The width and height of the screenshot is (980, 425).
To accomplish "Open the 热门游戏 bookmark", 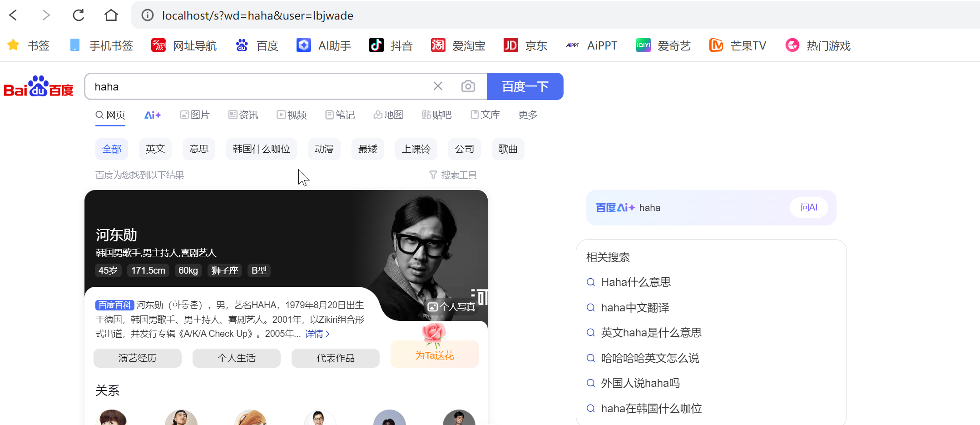I will [x=818, y=45].
